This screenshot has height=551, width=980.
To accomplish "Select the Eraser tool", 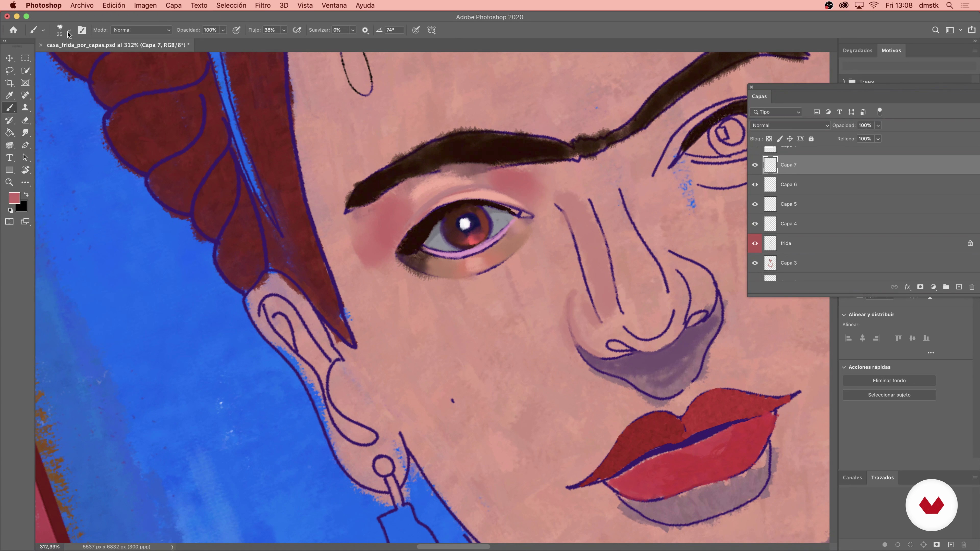I will coord(25,121).
